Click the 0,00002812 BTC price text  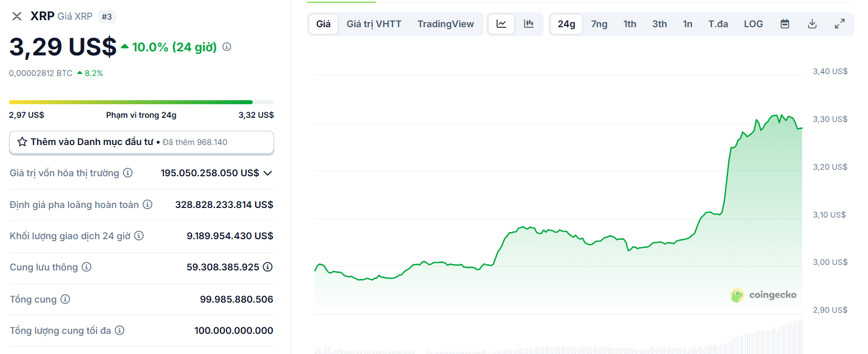point(41,73)
